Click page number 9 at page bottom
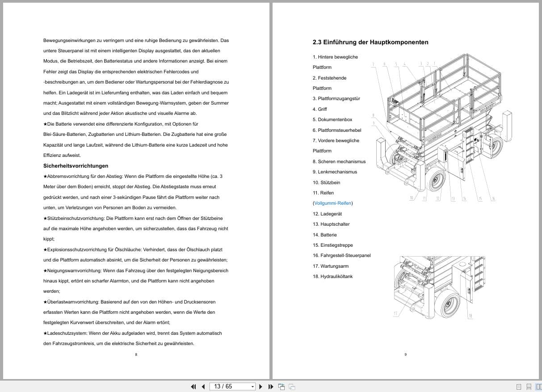Viewport: 542px width, 392px height. pos(405,354)
